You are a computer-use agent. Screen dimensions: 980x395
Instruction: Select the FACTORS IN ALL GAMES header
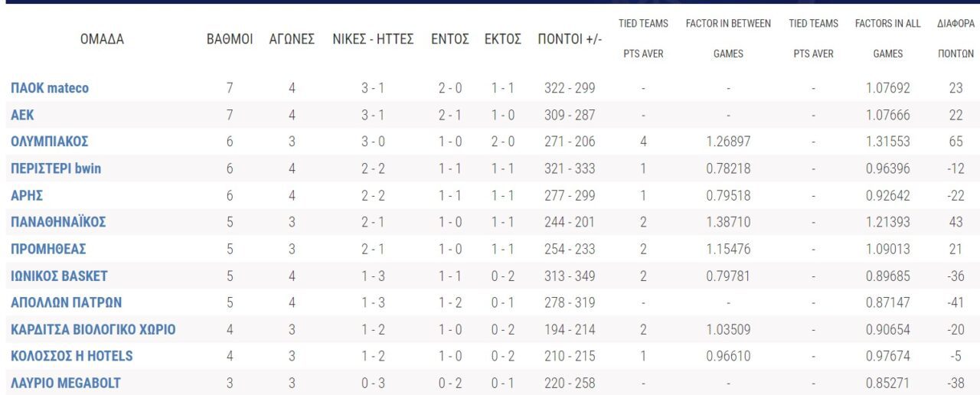887,38
